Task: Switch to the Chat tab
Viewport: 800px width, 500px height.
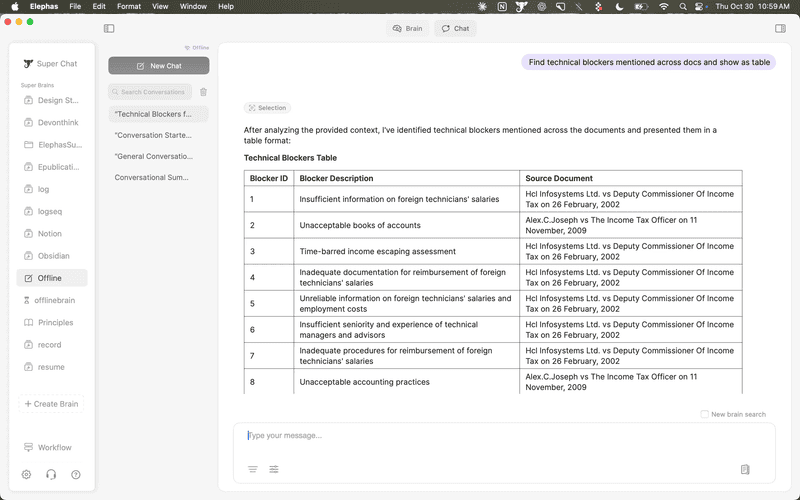Action: pos(455,29)
